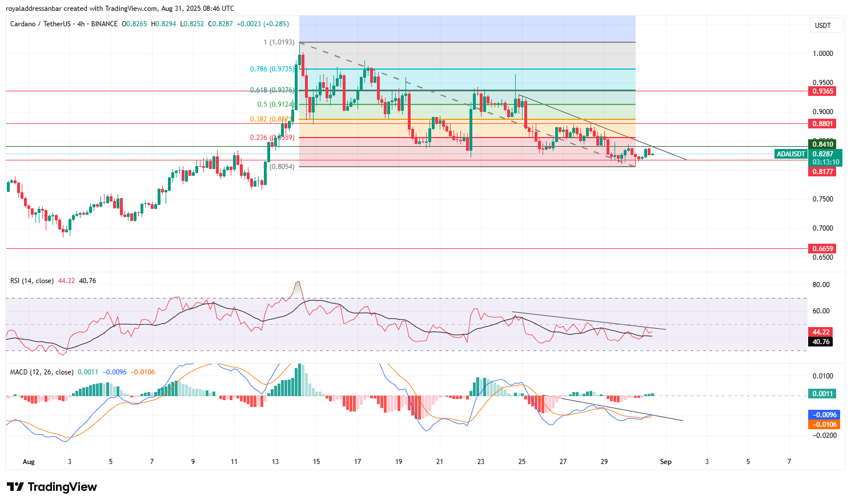Click date 23 on the time axis
Image resolution: width=851 pixels, height=504 pixels.
pyautogui.click(x=481, y=462)
